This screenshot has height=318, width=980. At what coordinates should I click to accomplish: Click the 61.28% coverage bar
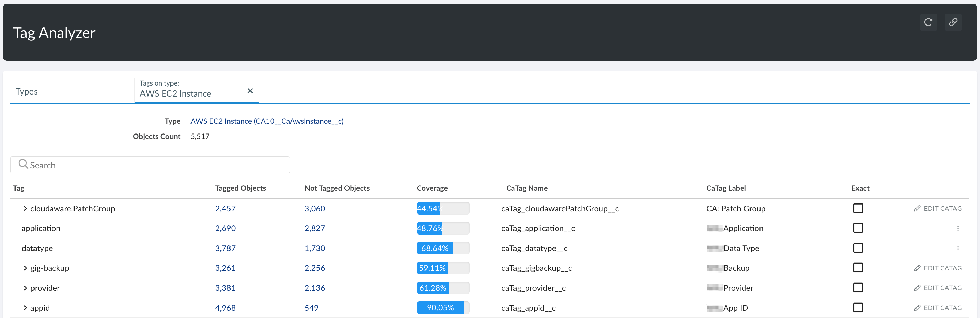(443, 288)
